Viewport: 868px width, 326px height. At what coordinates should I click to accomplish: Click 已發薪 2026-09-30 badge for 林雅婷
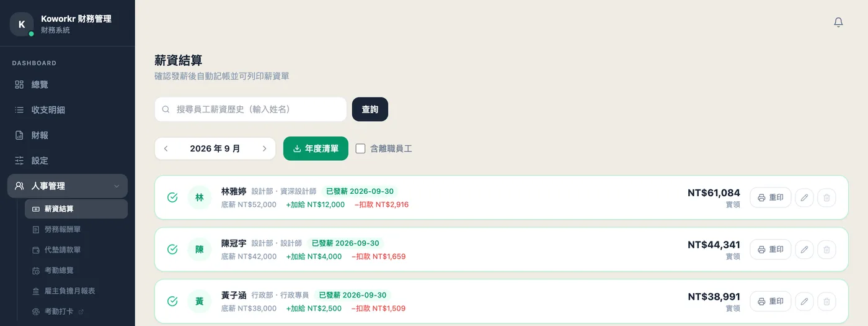click(360, 191)
